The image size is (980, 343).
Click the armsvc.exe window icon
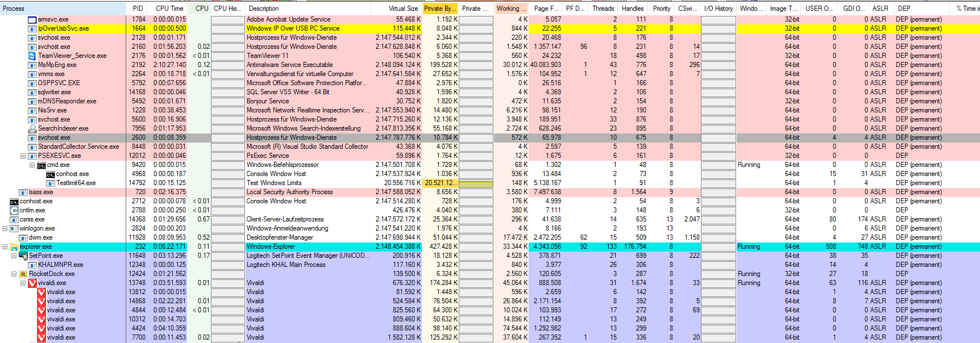pyautogui.click(x=32, y=19)
